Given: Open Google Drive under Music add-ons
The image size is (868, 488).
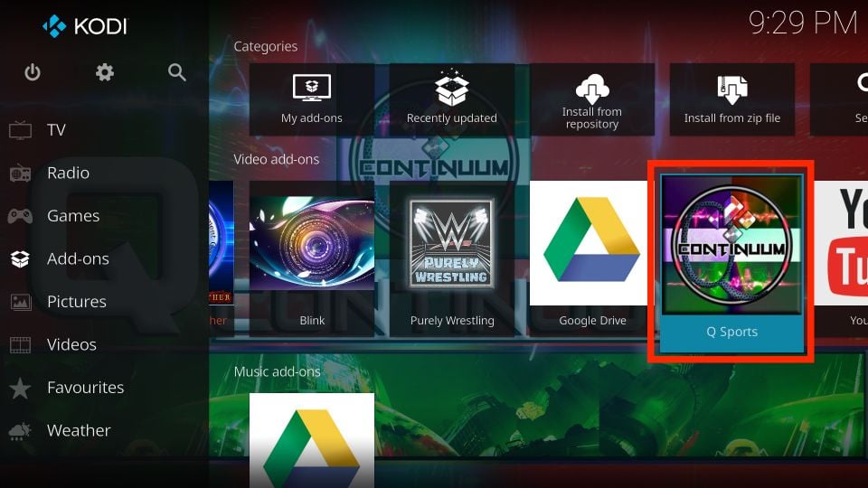Looking at the screenshot, I should (x=312, y=440).
